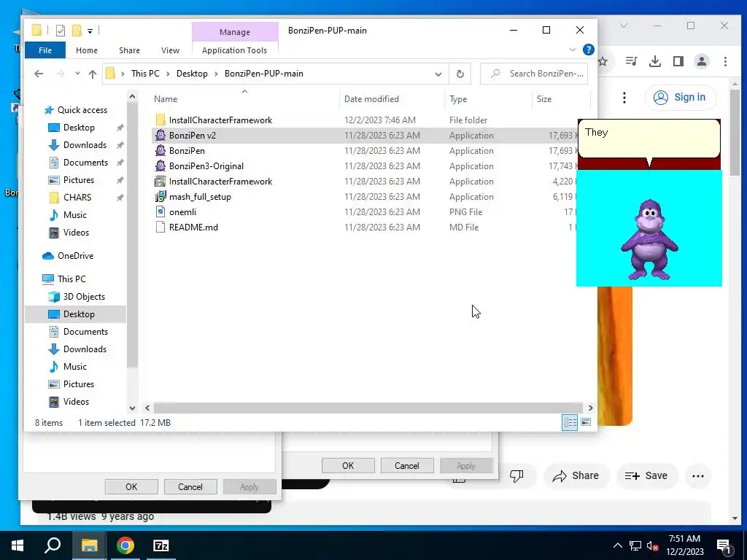The image size is (747, 560).
Task: Go back in File Explorer
Action: pos(39,74)
